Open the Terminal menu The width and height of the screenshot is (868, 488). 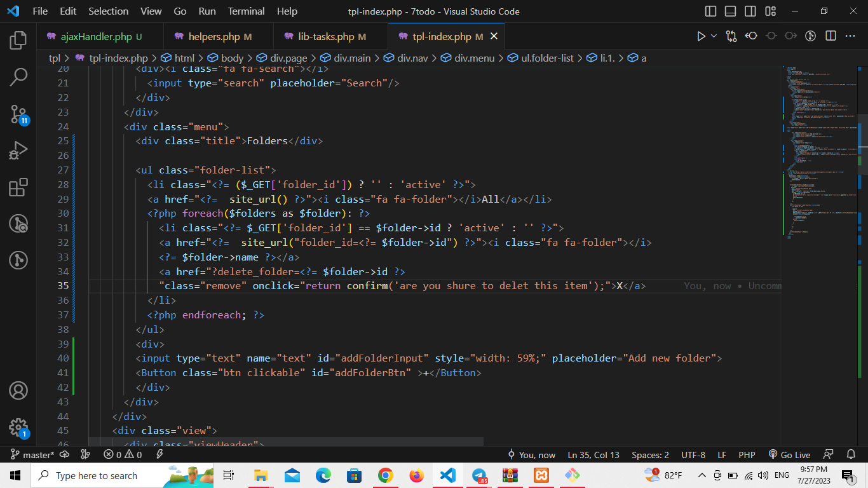(x=247, y=11)
